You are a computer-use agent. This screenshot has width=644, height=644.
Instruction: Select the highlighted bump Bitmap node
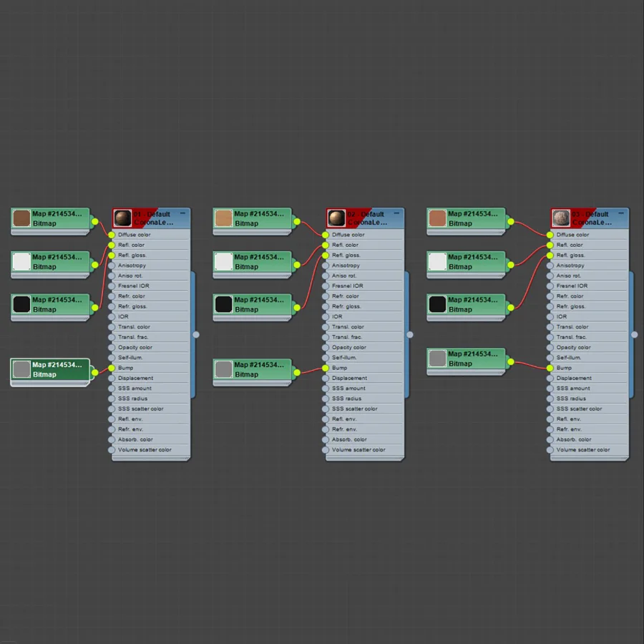[x=50, y=370]
